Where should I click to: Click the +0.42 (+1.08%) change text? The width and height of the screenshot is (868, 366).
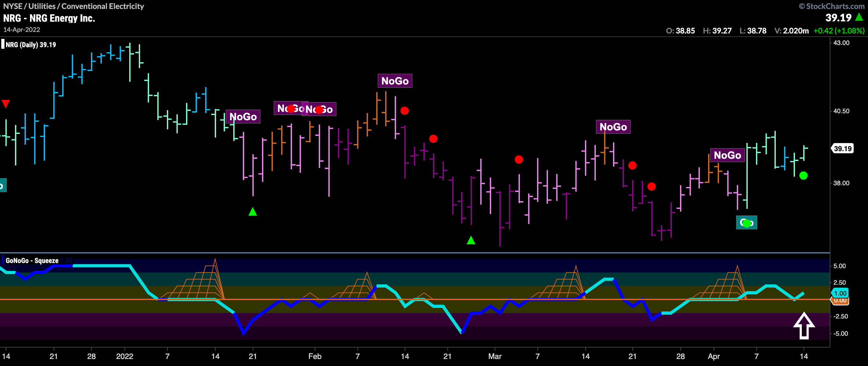839,31
